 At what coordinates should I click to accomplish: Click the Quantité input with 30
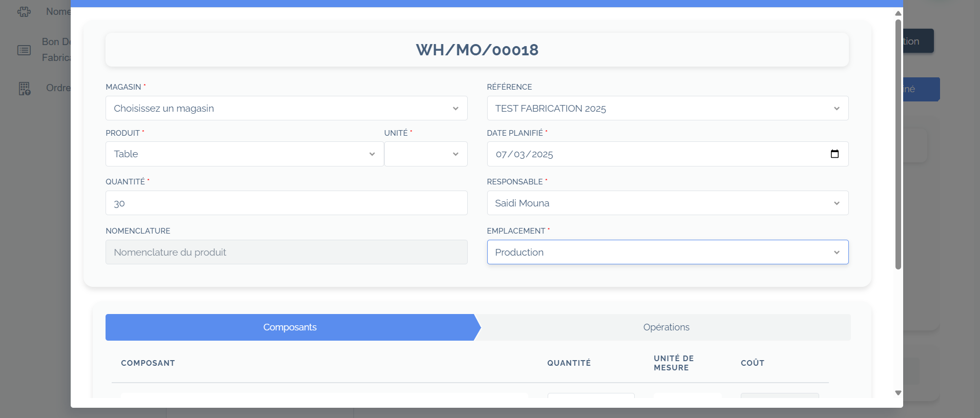(286, 203)
